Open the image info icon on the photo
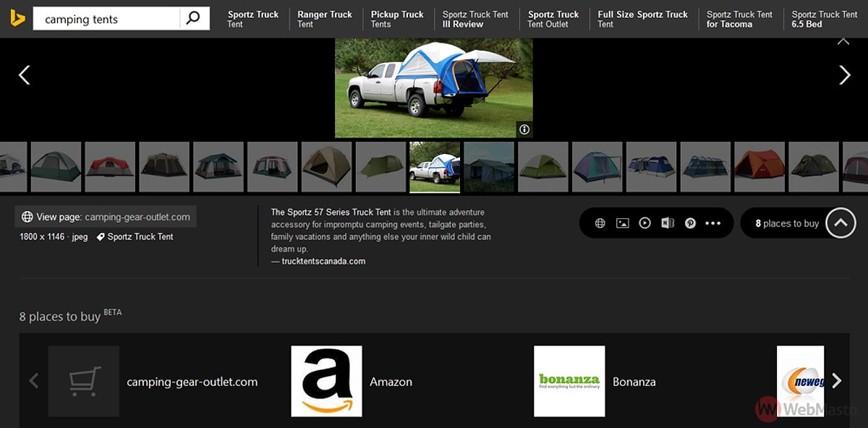This screenshot has height=428, width=868. [x=524, y=129]
